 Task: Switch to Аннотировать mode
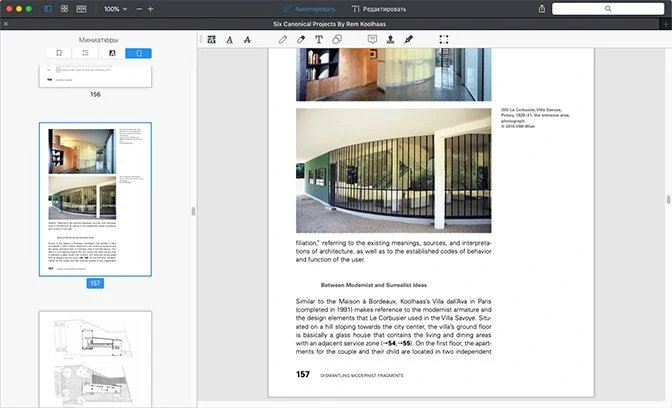(x=309, y=9)
